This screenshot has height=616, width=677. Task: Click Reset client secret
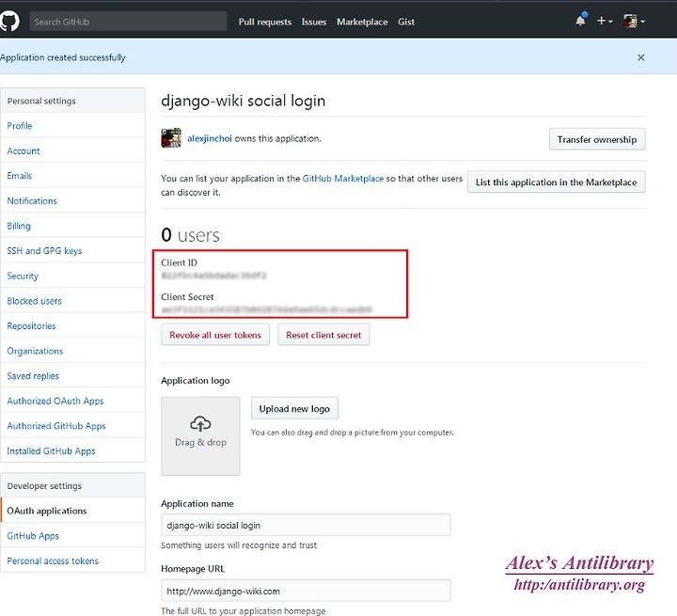(323, 335)
